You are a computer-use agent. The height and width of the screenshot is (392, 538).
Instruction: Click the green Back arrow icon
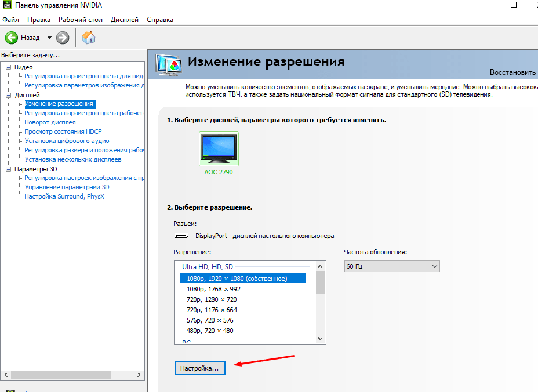point(12,38)
